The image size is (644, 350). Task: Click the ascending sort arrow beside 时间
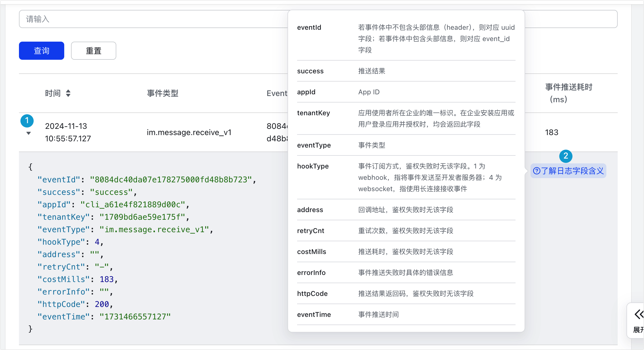[68, 91]
